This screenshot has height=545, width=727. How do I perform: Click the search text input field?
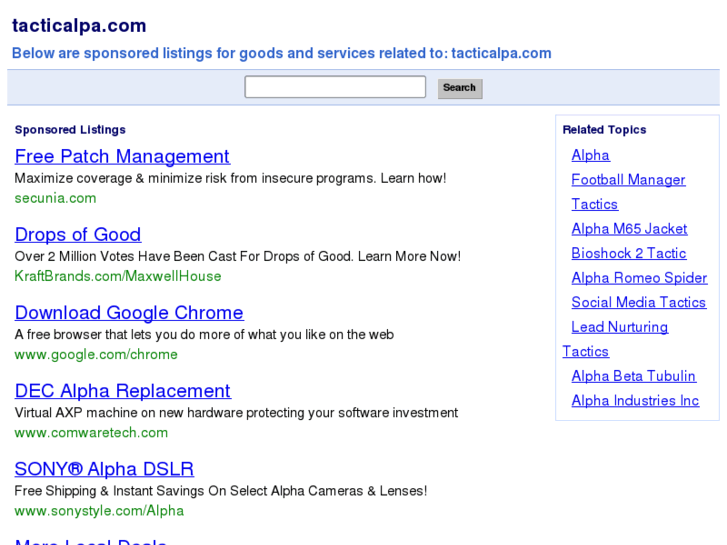tap(335, 87)
